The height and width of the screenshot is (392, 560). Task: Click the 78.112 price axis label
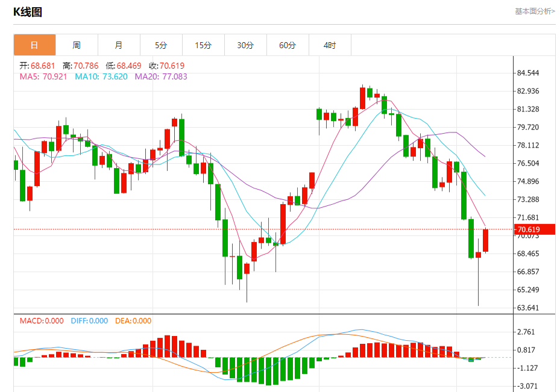[528, 145]
